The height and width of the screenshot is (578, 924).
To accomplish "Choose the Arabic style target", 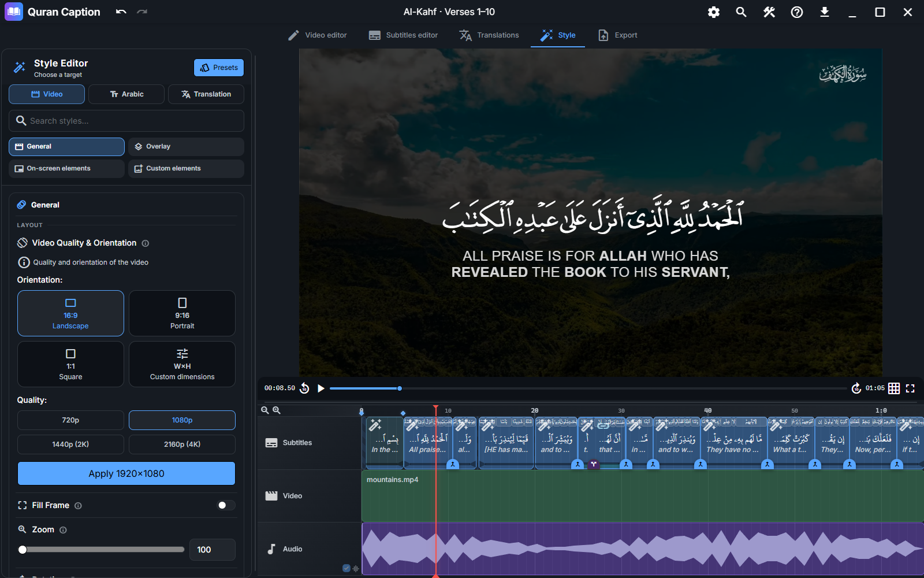I will pyautogui.click(x=126, y=94).
